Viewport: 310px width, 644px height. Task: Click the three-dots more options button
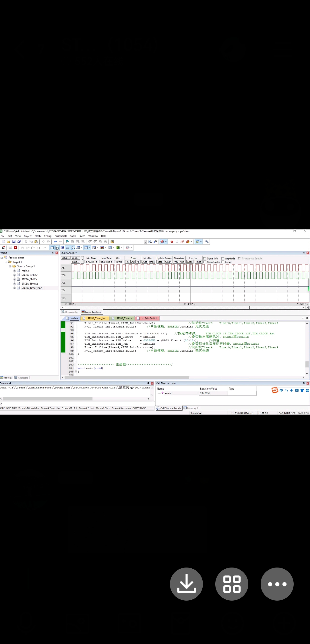277,584
